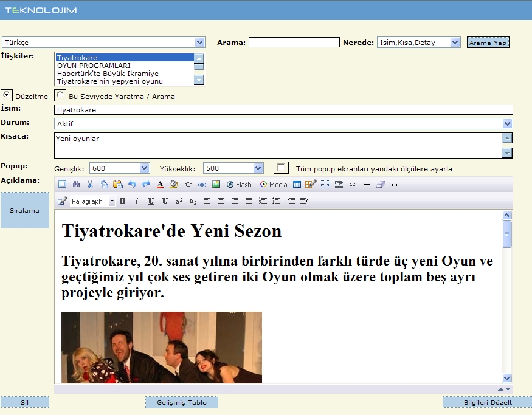Open the Paragraph format dropdown

[92, 201]
